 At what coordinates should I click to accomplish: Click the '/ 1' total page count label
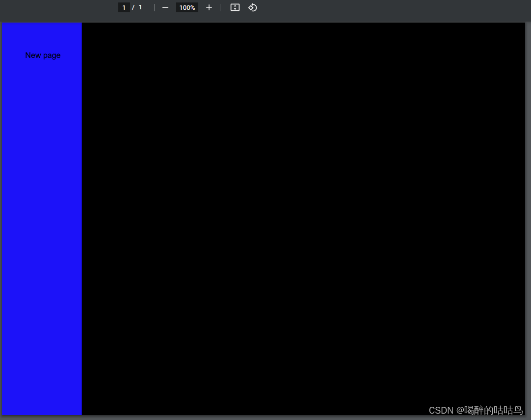(x=137, y=7)
